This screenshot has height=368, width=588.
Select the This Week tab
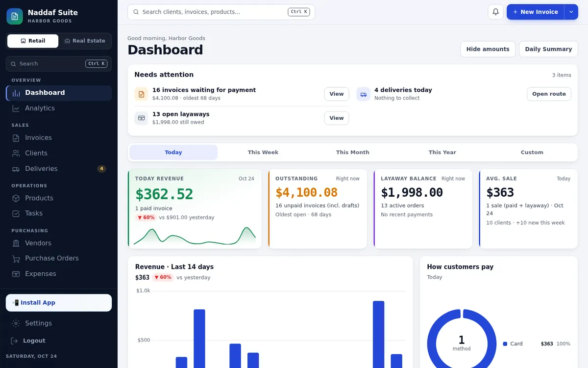coord(263,152)
